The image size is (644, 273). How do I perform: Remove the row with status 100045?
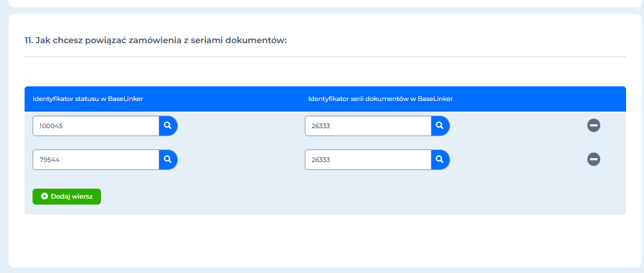[x=594, y=126]
